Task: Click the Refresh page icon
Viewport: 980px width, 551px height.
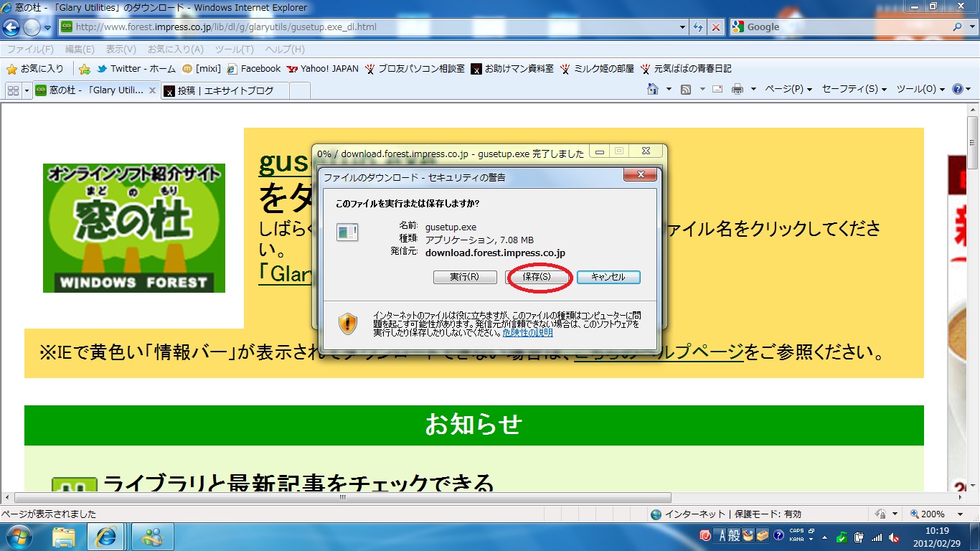Action: 699,27
